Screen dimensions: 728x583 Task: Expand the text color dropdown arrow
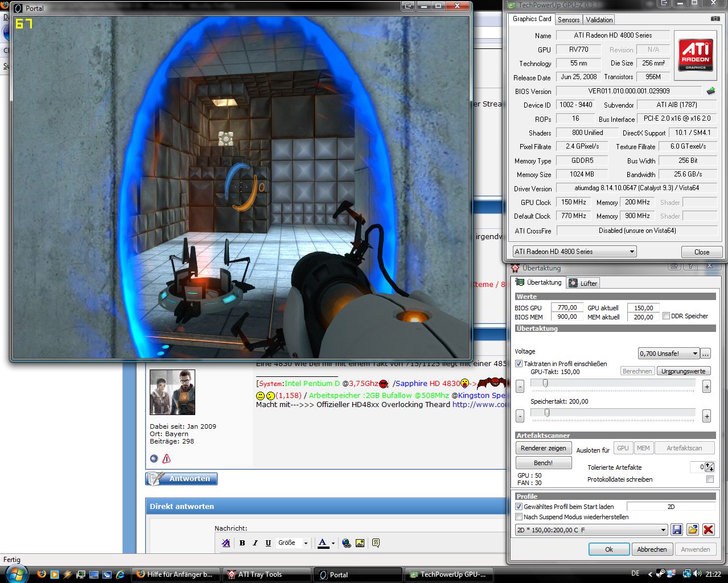(x=333, y=543)
